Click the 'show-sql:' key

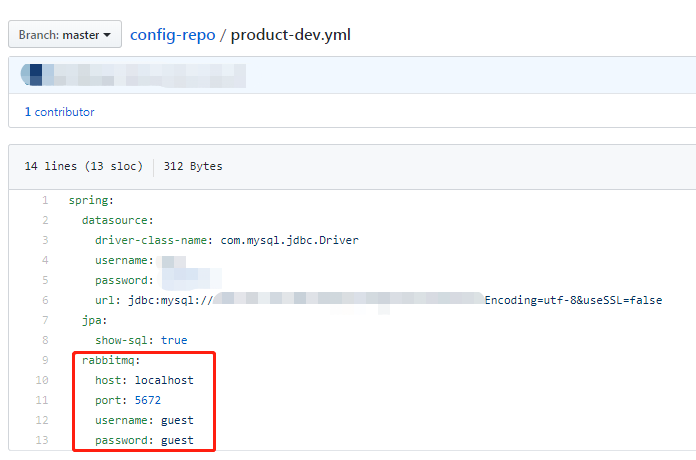[x=124, y=341]
